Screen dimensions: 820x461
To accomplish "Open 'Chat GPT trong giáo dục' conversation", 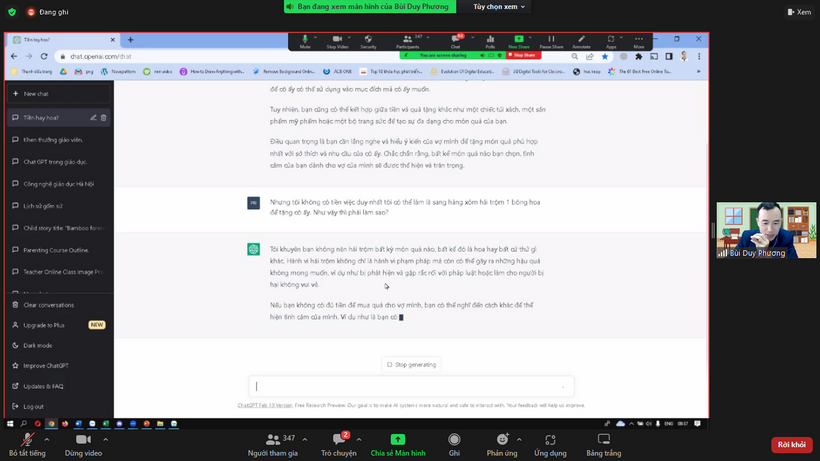I will tap(59, 162).
